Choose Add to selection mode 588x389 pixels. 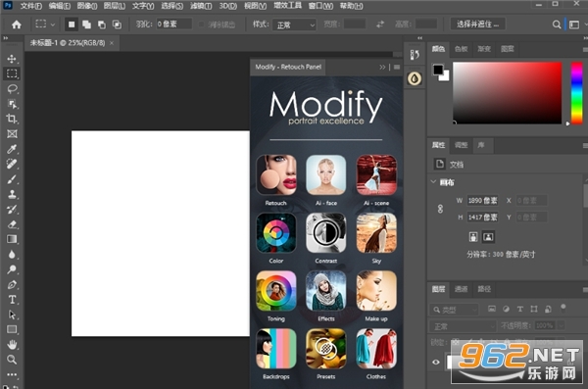tap(86, 24)
